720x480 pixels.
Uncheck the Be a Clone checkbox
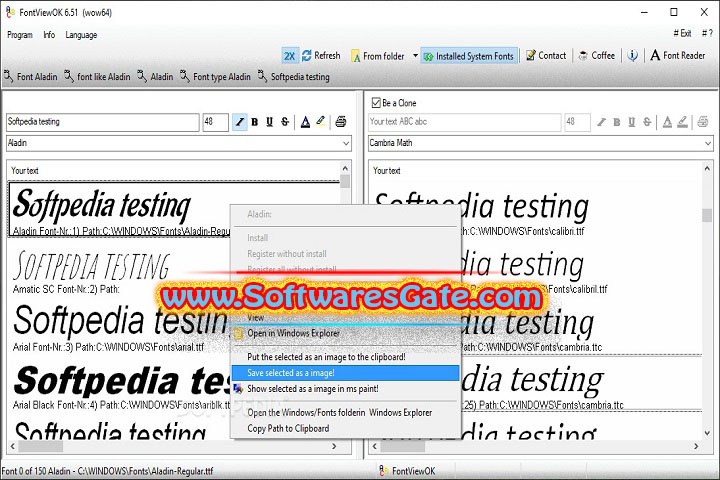tap(376, 103)
